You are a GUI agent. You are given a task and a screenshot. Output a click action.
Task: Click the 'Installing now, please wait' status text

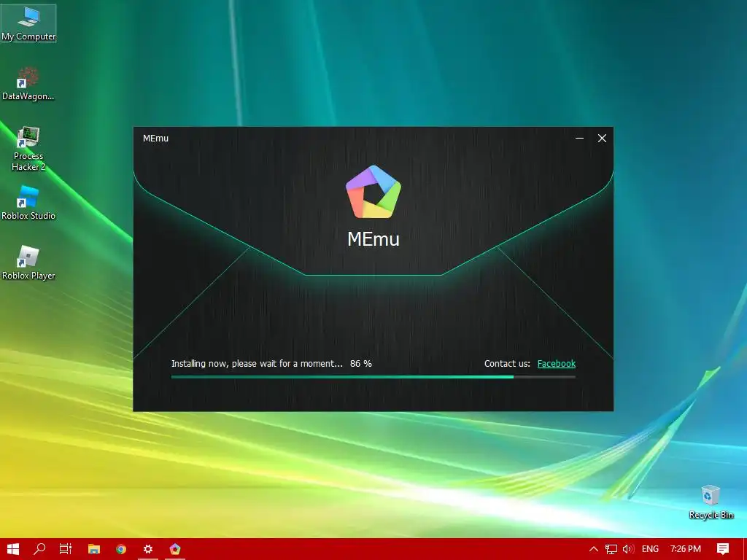tap(257, 364)
